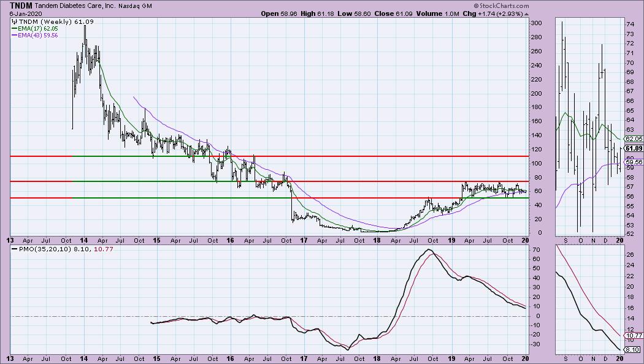Select the Low 58.60 value
The image size is (644, 364).
coord(354,13)
